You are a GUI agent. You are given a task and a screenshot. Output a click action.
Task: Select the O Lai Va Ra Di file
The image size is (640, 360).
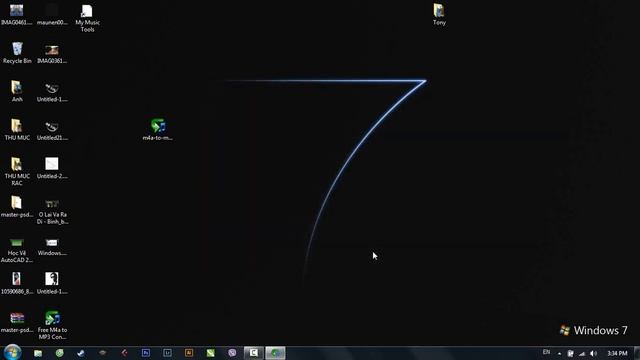point(52,211)
